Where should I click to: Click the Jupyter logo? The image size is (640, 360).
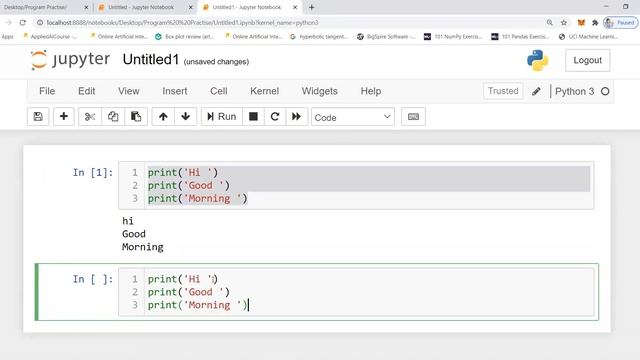click(70, 60)
